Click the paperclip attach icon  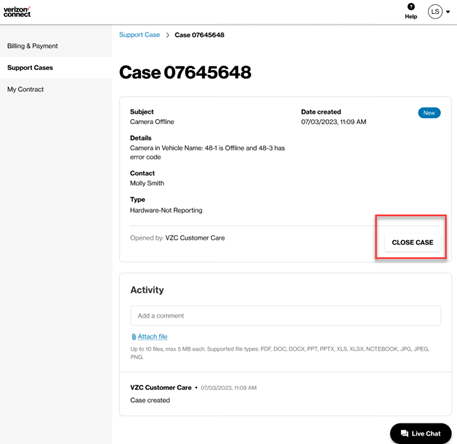[134, 337]
